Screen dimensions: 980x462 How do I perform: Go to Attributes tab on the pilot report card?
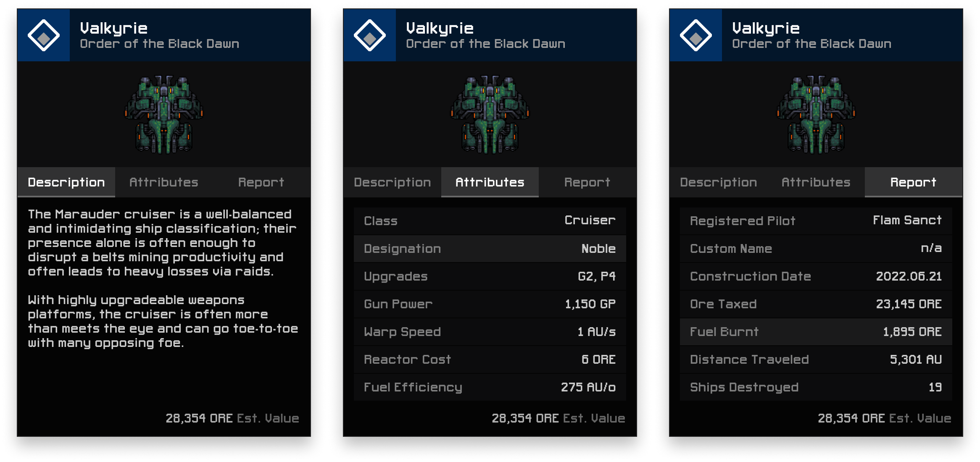click(x=816, y=182)
